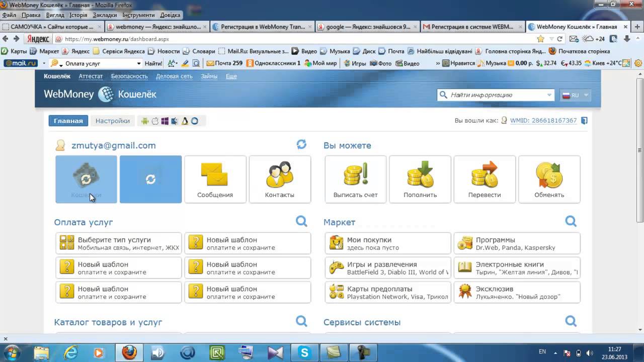
Task: Click Firefox back navigation arrow
Action: (x=6, y=39)
